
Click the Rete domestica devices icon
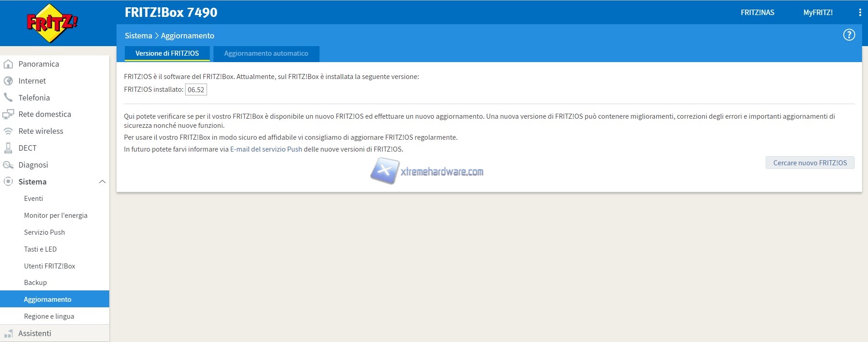[8, 114]
